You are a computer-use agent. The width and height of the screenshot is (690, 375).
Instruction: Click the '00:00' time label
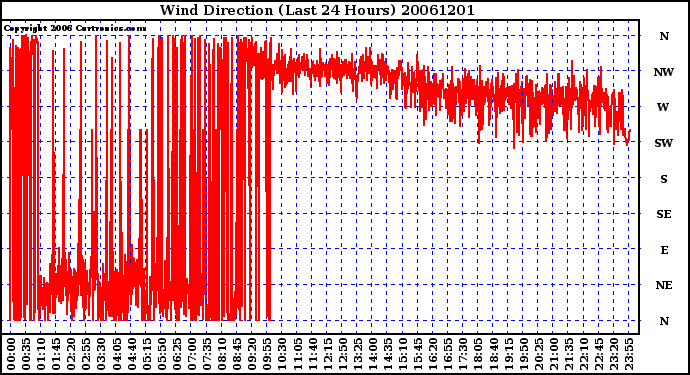coord(11,354)
